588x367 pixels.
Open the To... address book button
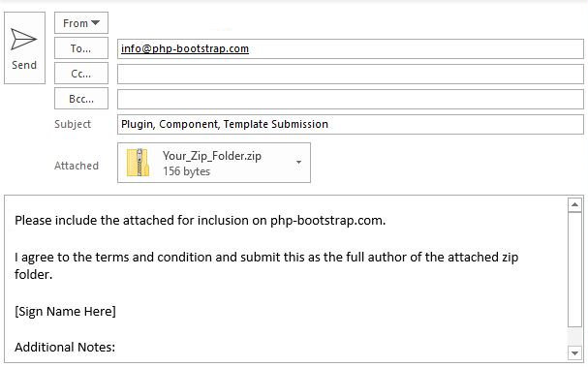pos(81,48)
